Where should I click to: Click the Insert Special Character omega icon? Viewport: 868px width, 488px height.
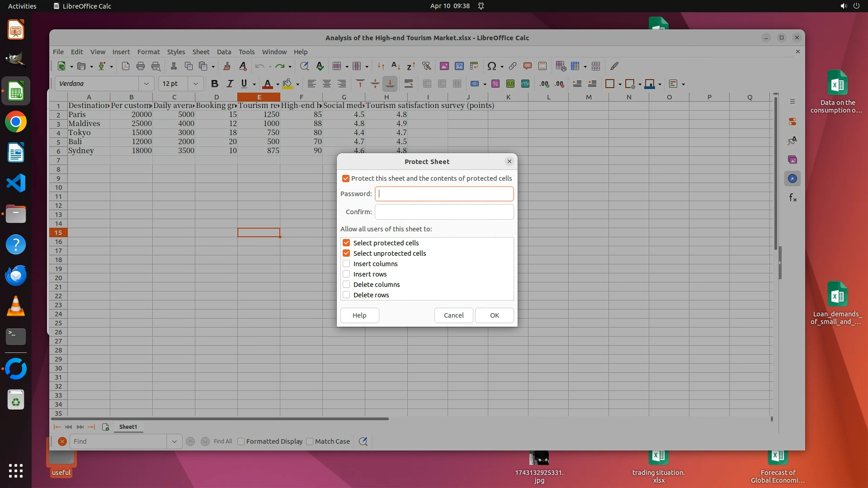492,66
